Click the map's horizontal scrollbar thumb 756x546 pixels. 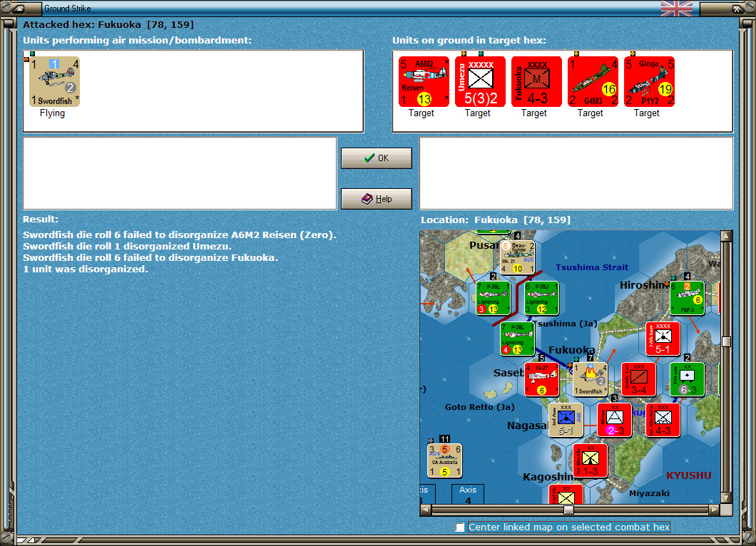coord(569,510)
